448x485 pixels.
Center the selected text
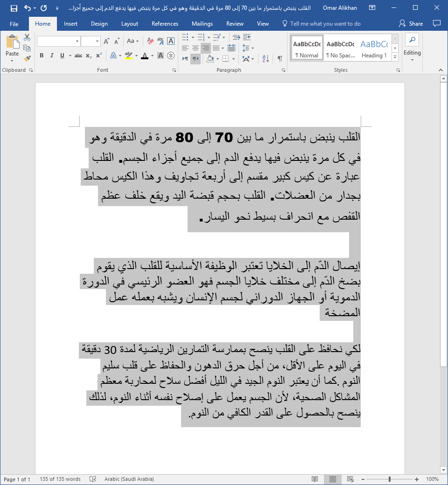pos(196,48)
